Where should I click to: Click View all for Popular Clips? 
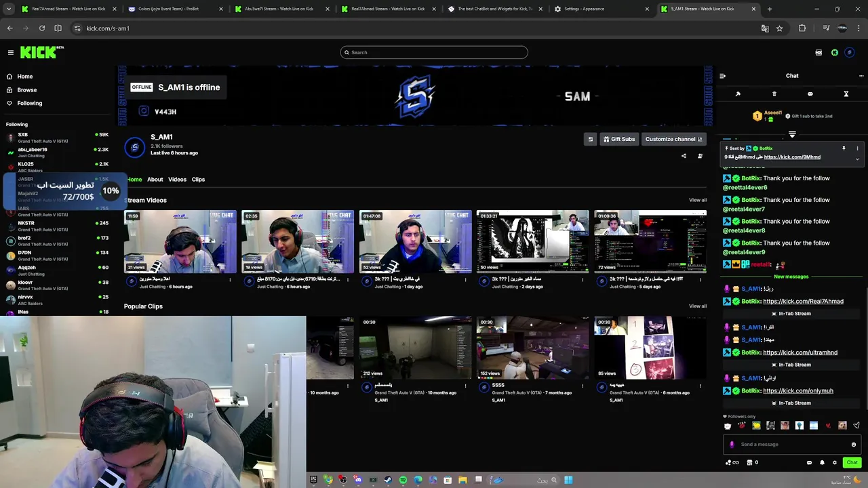pyautogui.click(x=698, y=306)
